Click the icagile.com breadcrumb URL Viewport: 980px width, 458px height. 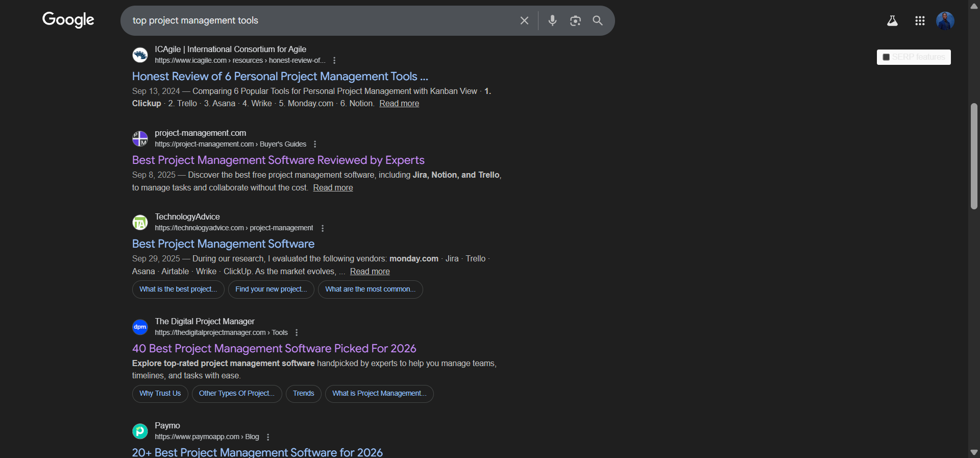[x=240, y=61]
